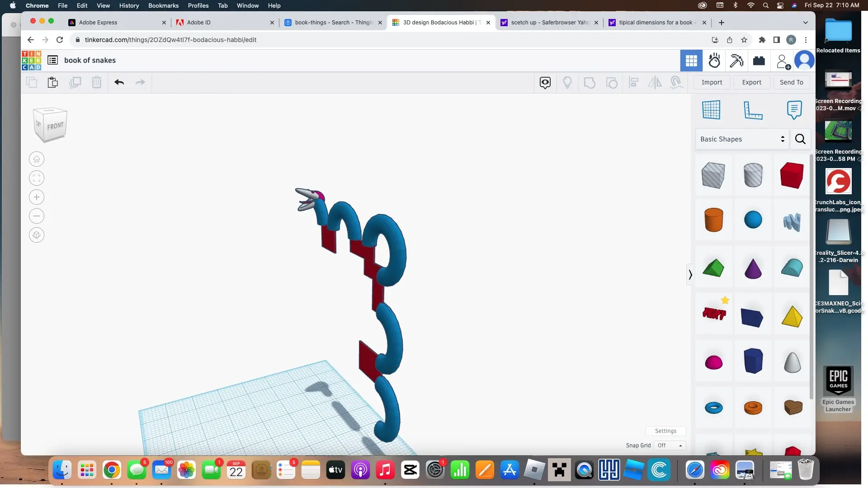Select the Ruler tool
Image resolution: width=868 pixels, height=488 pixels.
[753, 110]
